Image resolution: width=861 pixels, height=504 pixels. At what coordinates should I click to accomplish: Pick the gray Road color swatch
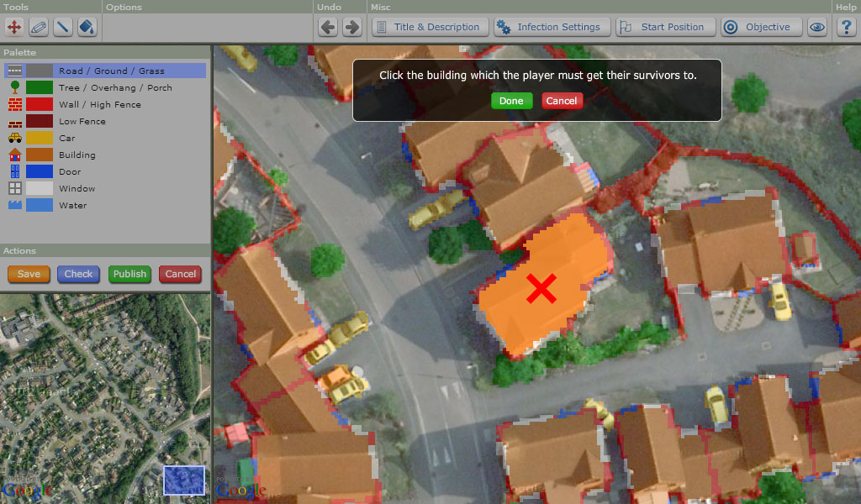(x=40, y=71)
